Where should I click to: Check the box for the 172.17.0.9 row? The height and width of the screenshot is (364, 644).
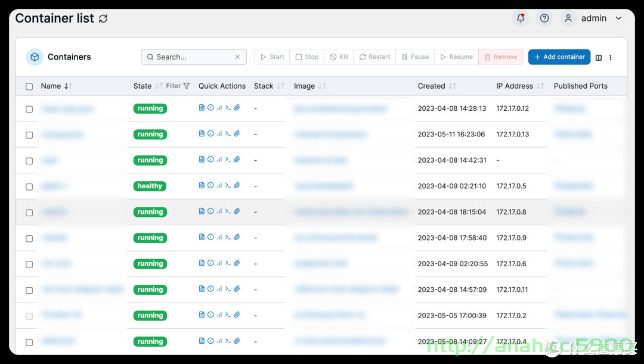click(x=29, y=238)
